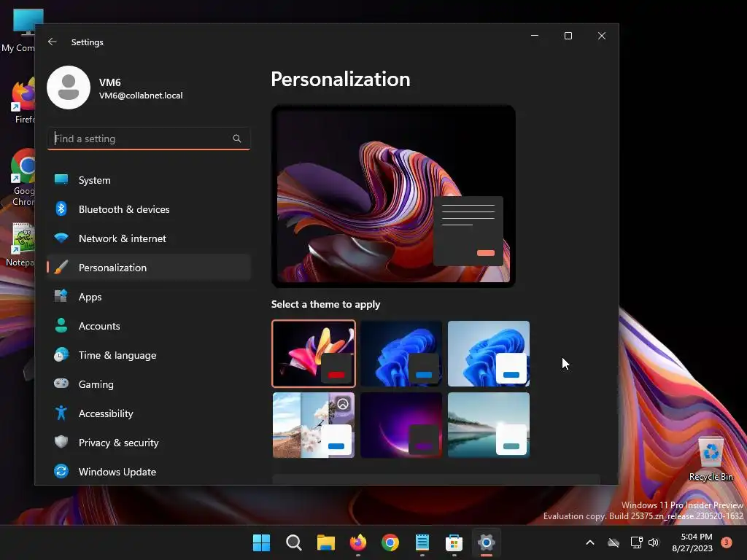Viewport: 747px width, 560px height.
Task: Open the clock and date flyout
Action: [x=692, y=542]
